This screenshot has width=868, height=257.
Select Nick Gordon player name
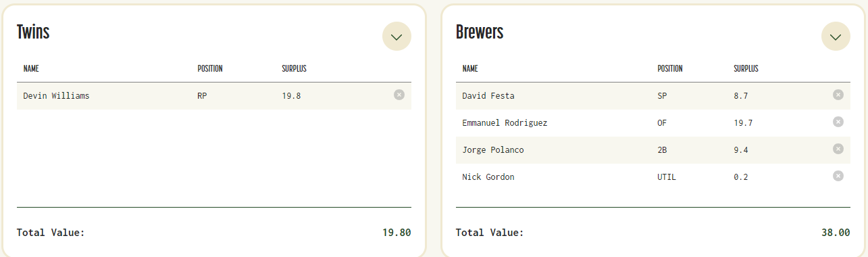(x=488, y=177)
